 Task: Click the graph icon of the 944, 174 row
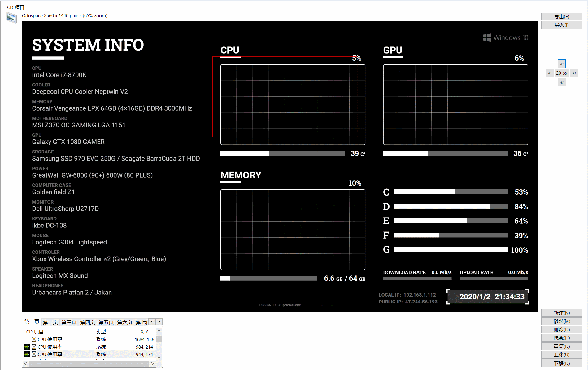coord(27,354)
